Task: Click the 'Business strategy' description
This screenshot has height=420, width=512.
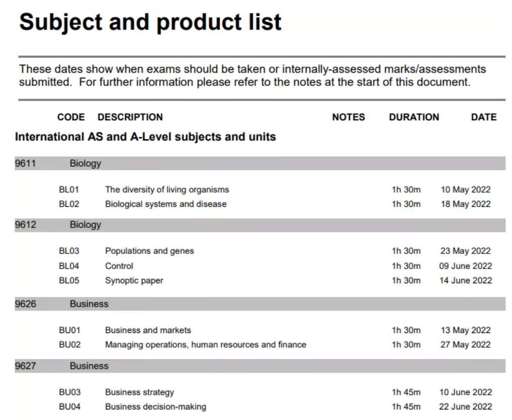Action: [x=139, y=392]
